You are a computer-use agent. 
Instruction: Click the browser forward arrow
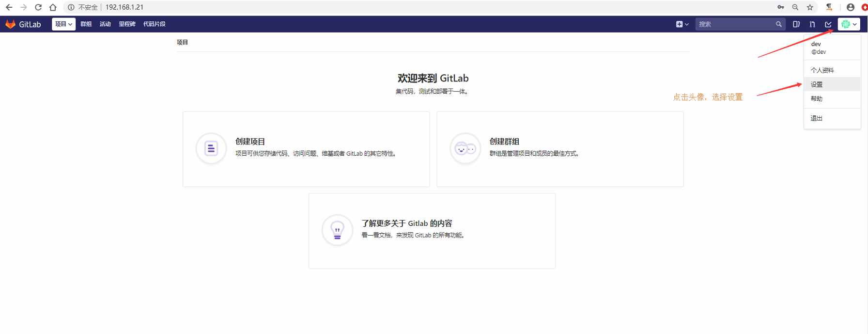[24, 7]
